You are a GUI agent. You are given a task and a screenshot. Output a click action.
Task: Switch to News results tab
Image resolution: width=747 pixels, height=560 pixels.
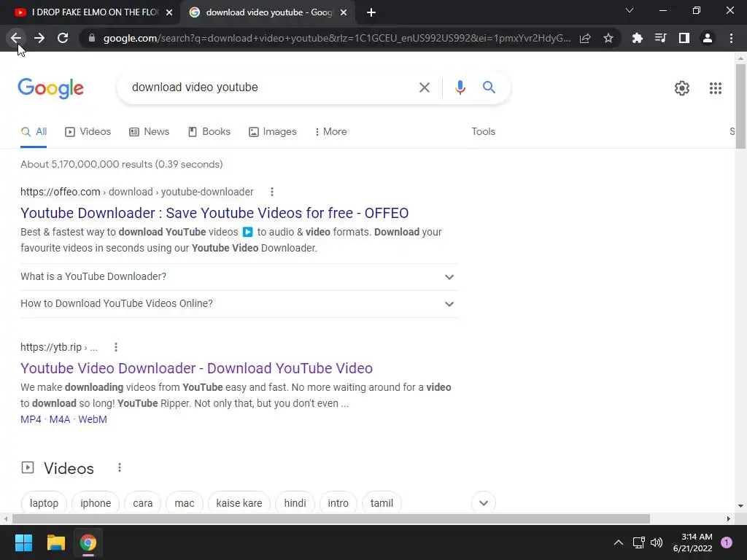(150, 132)
